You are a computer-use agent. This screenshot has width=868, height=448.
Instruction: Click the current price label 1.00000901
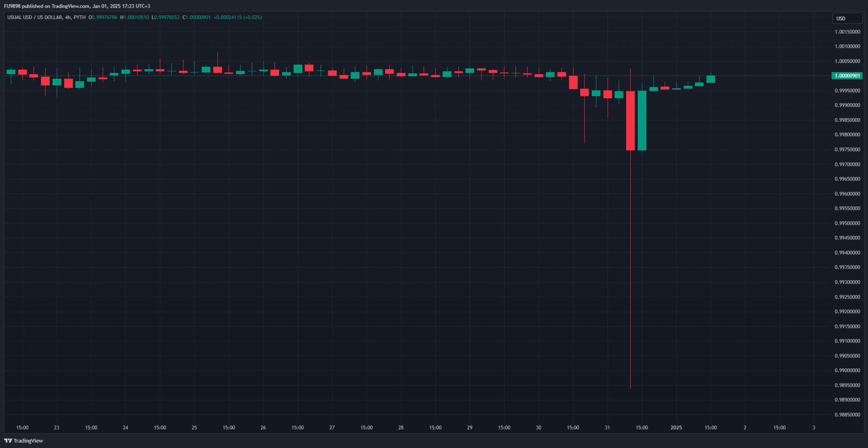(847, 76)
